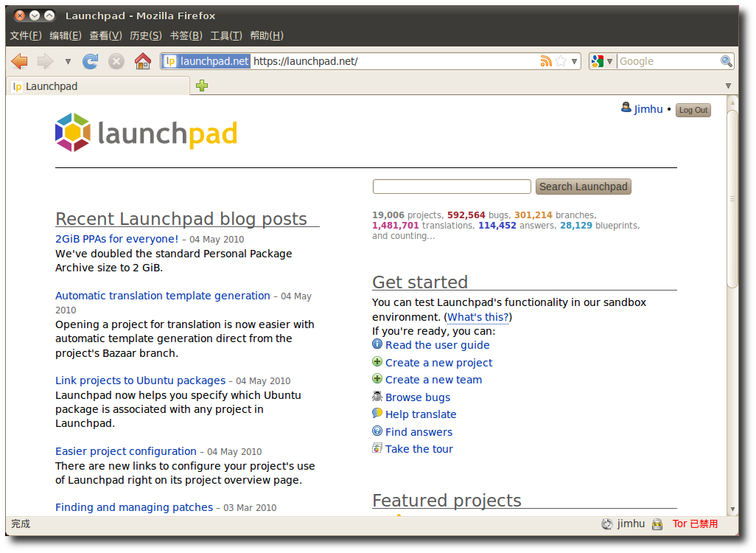Click the speech bubble icon beside Help translate
This screenshot has height=553, width=756.
pos(377,414)
